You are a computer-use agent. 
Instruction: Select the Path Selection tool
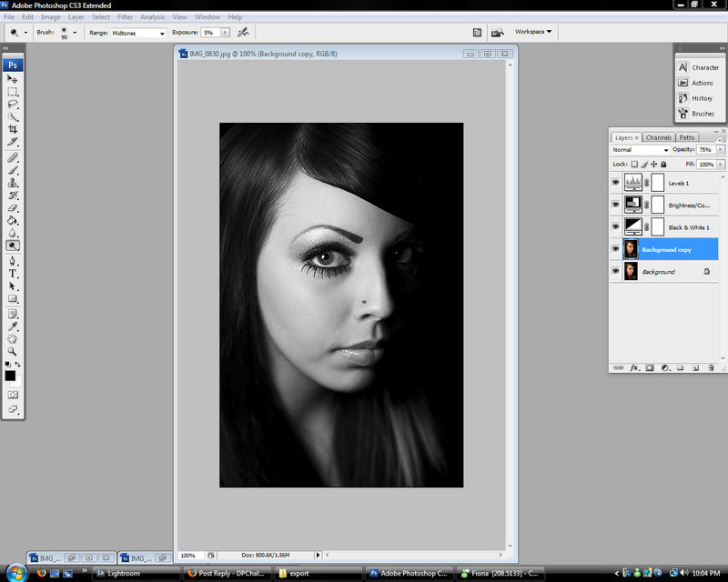pos(13,286)
